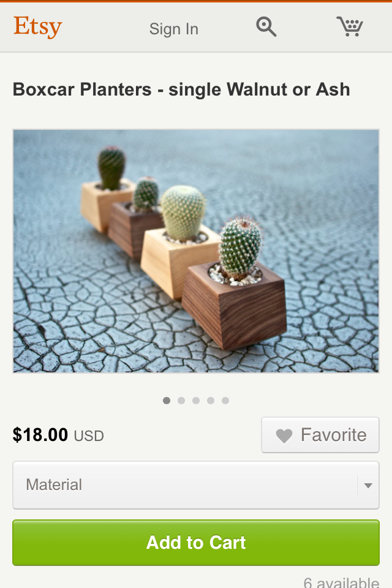Add the planter to cart
The height and width of the screenshot is (588, 392).
tap(196, 543)
